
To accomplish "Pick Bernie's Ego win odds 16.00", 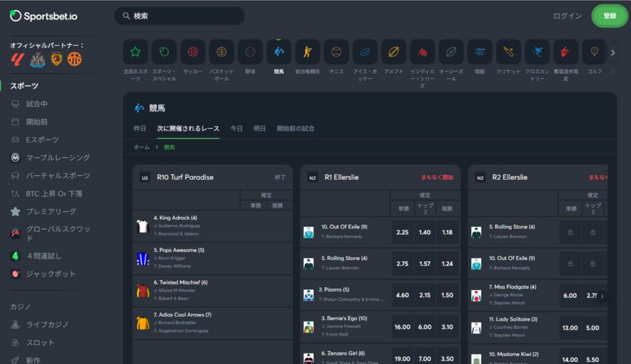I will 402,327.
